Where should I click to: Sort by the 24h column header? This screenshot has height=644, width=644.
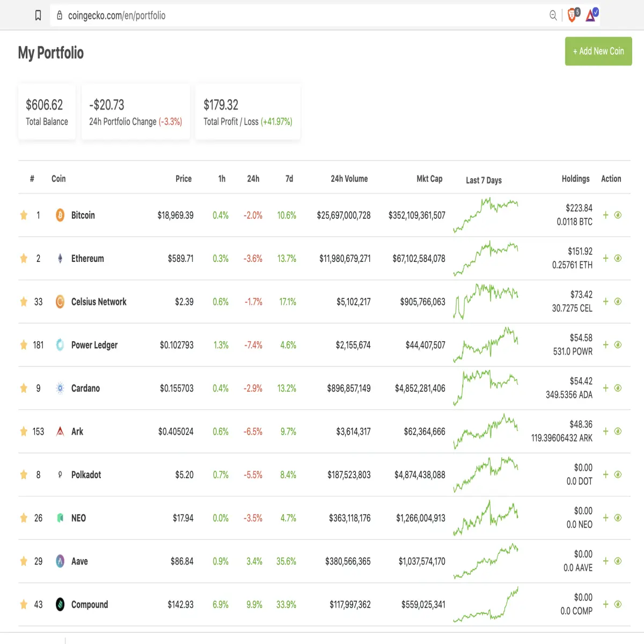(253, 179)
